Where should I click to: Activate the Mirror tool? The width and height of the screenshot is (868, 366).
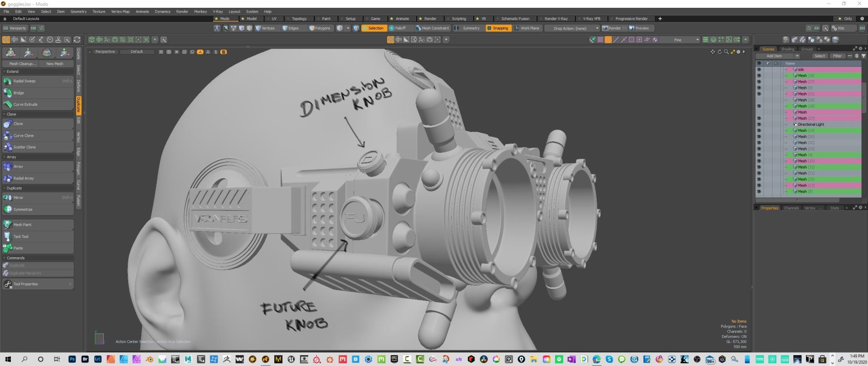pyautogui.click(x=38, y=198)
